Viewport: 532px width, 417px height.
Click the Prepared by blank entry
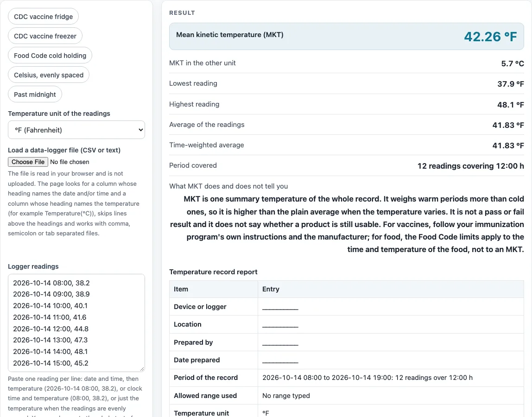(280, 342)
